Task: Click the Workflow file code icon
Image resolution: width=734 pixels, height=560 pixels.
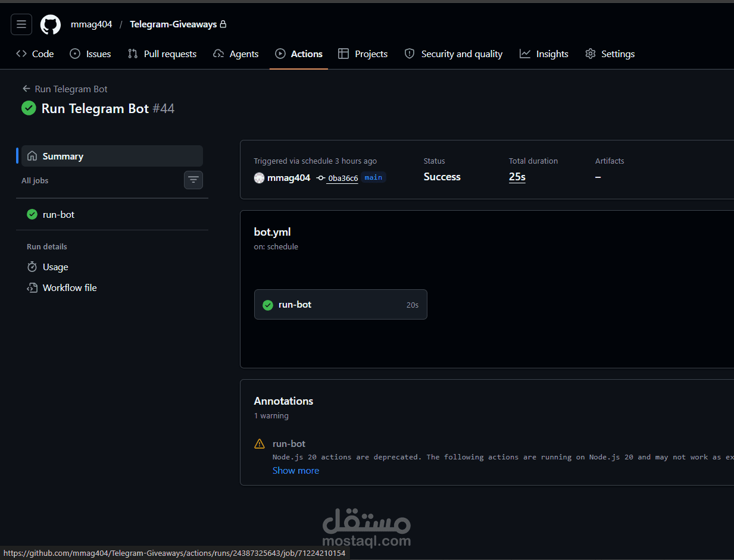Action: coord(32,288)
